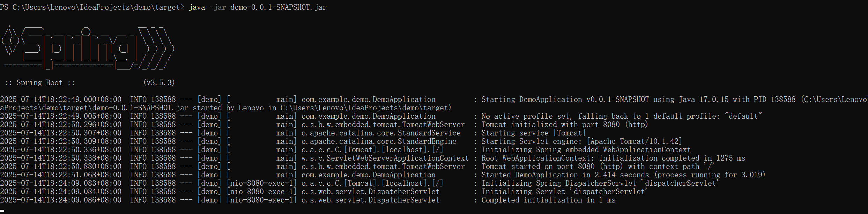Click 'Starting DemoApplication v0.0.1-SNAPSHOT' log message
The width and height of the screenshot is (868, 214).
[x=565, y=99]
